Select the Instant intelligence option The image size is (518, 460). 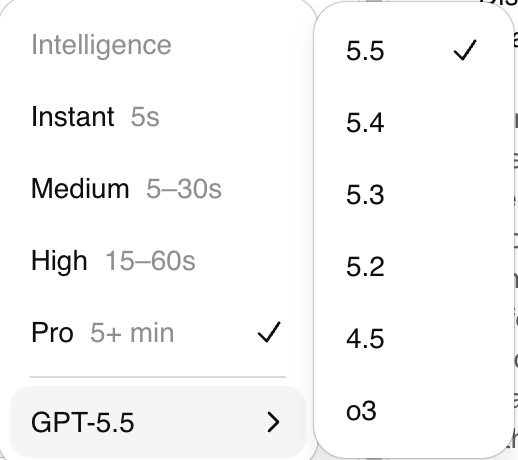click(158, 117)
